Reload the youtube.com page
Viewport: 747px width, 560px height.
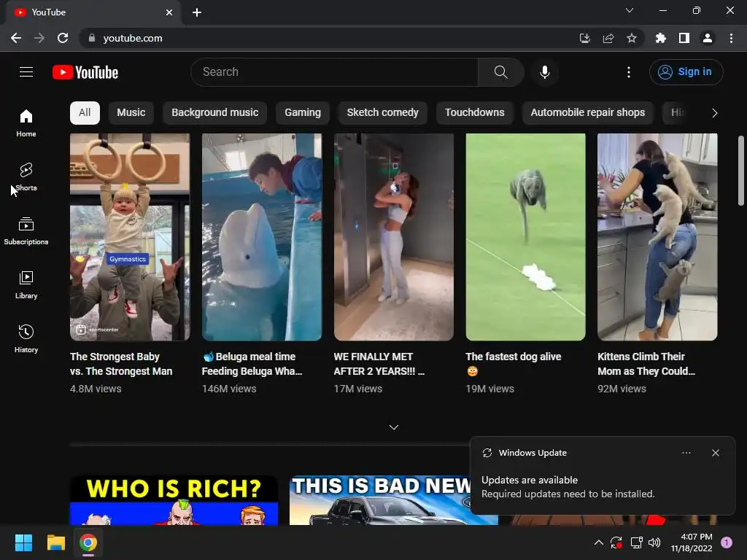[63, 38]
